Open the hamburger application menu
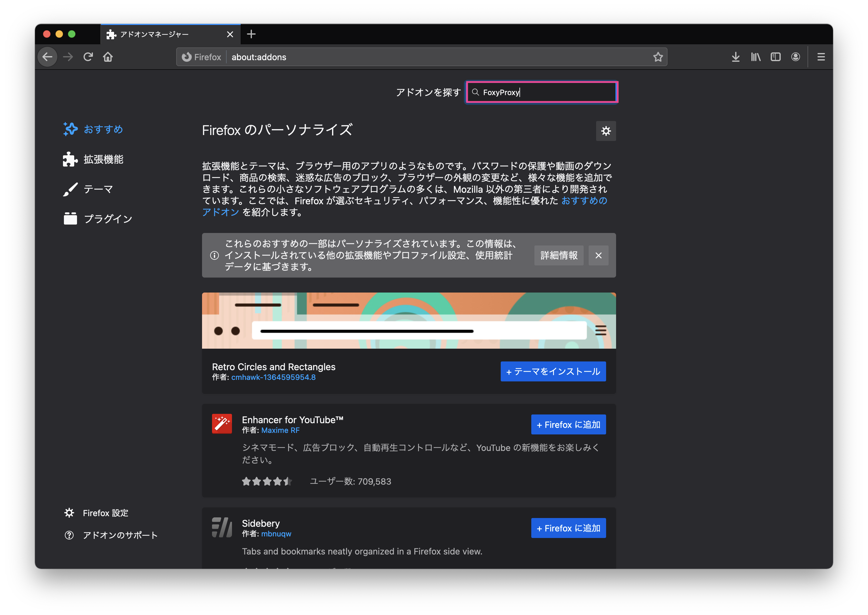The image size is (868, 615). [821, 57]
